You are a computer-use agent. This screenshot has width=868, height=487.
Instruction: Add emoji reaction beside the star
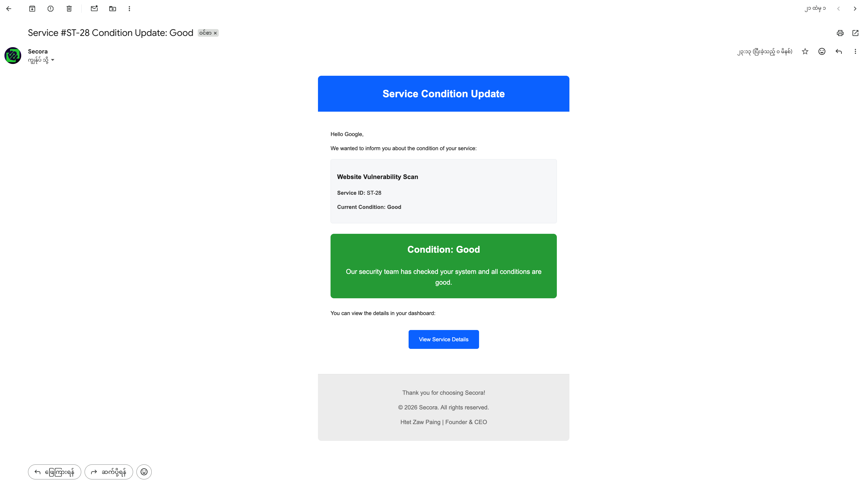pos(822,51)
